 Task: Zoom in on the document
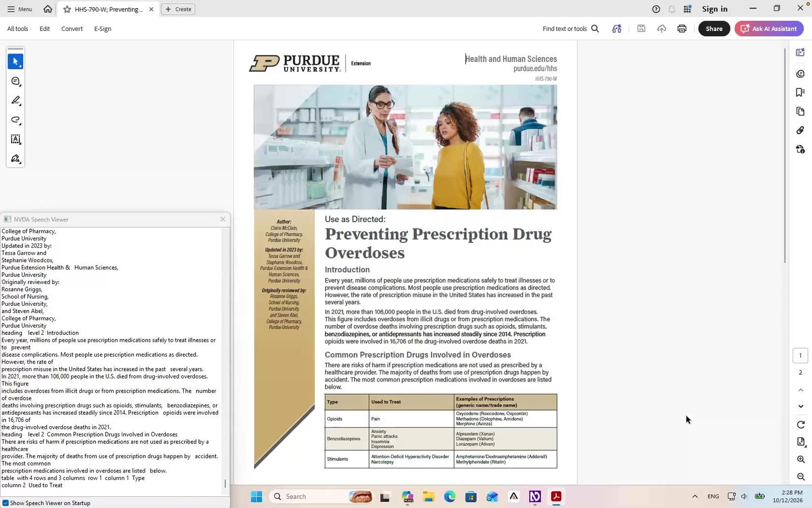point(801,459)
